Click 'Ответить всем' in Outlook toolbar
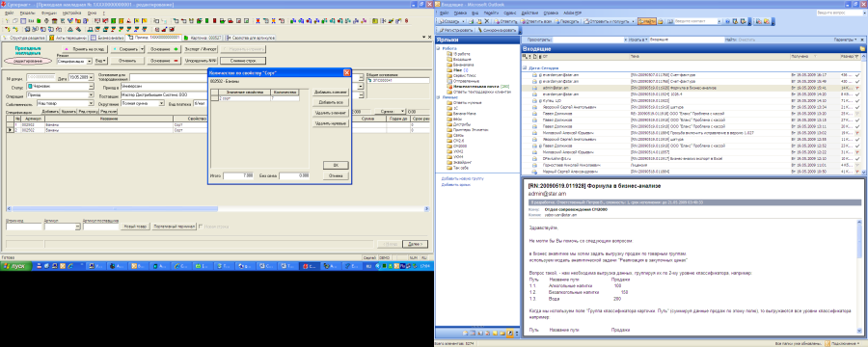Viewport: 868px width, 347px height. click(x=535, y=21)
